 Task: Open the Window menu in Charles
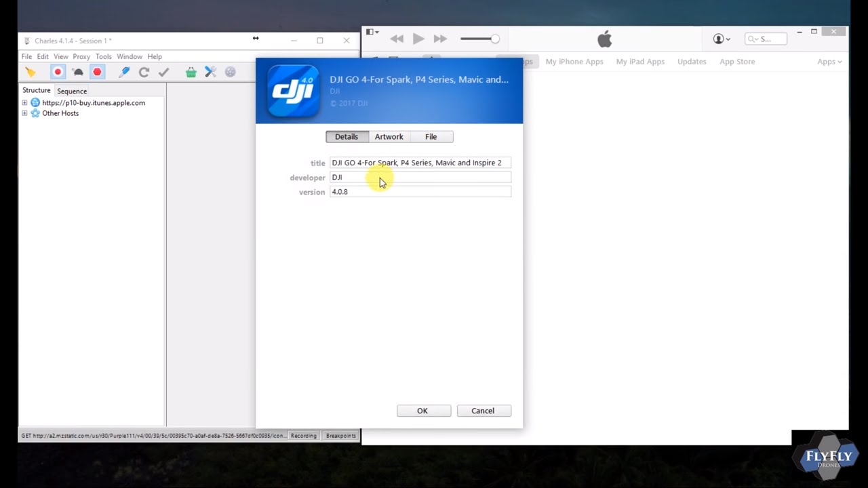pos(130,57)
